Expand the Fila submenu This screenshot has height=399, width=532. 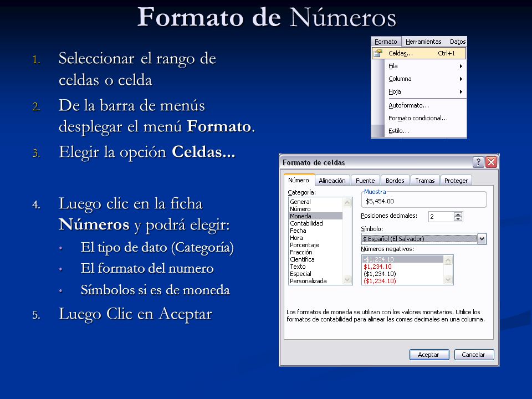419,66
